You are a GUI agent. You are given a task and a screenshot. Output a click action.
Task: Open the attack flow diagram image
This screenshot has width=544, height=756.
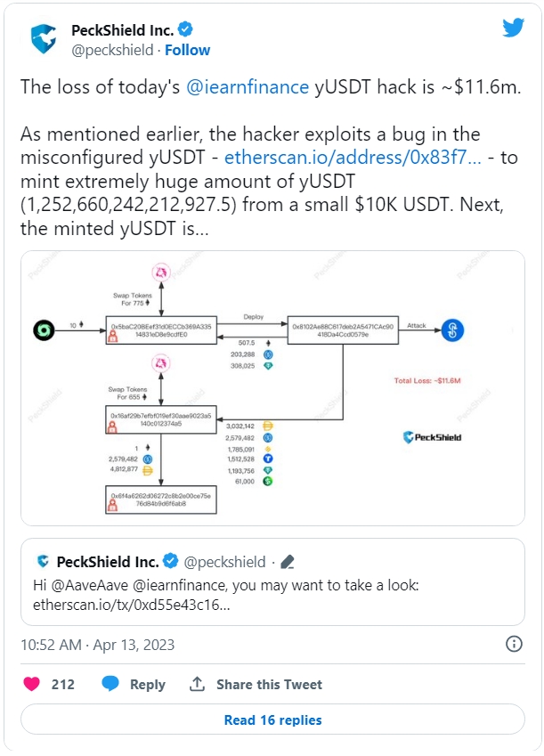coord(272,388)
